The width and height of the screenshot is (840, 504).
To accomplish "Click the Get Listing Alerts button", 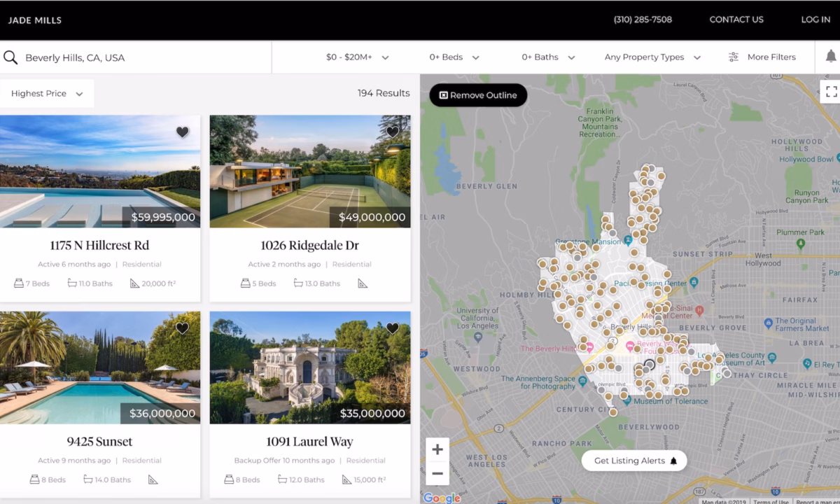I will pyautogui.click(x=633, y=461).
